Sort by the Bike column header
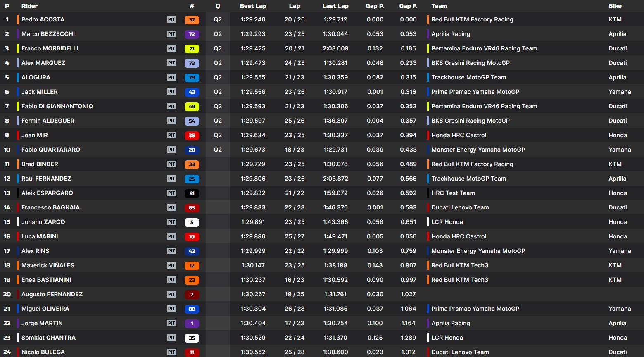 click(615, 6)
